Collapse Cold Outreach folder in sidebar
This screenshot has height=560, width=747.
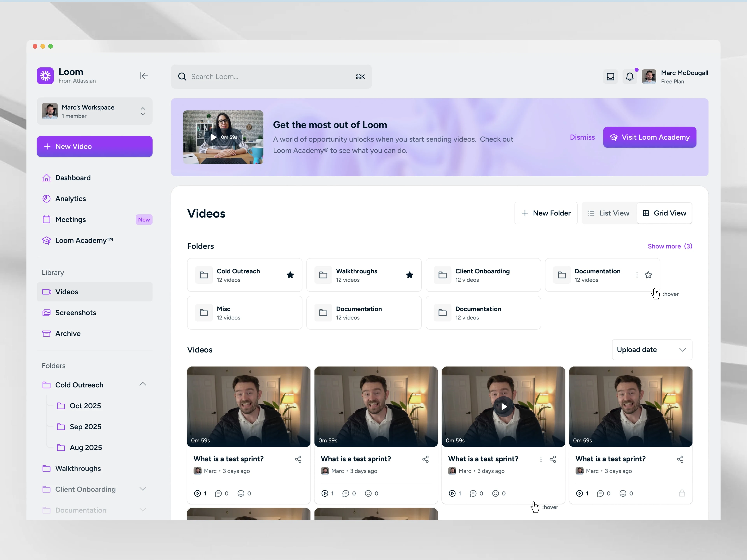click(x=143, y=384)
